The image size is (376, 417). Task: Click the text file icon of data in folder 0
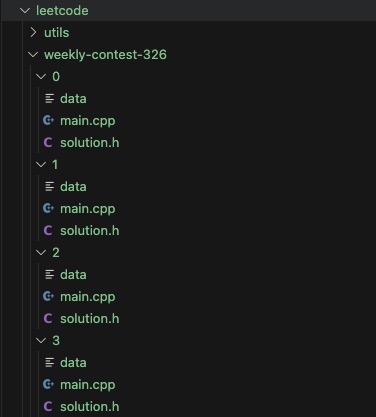pos(49,98)
